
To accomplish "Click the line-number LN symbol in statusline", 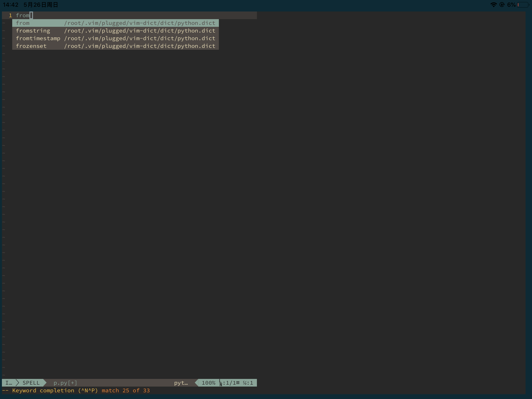I will coord(221,383).
